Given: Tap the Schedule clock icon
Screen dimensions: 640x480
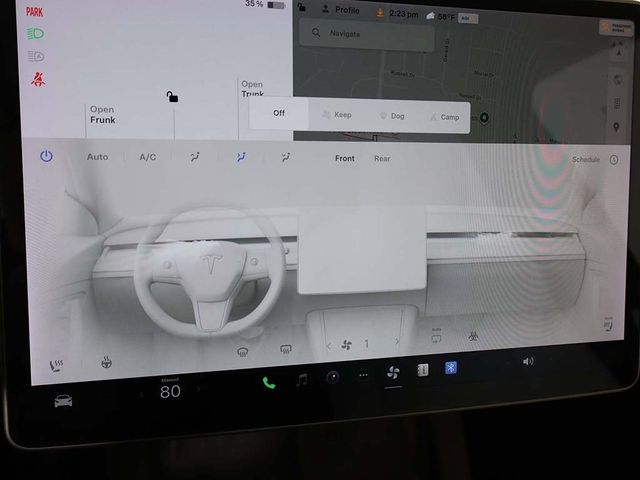Looking at the screenshot, I should point(613,160).
